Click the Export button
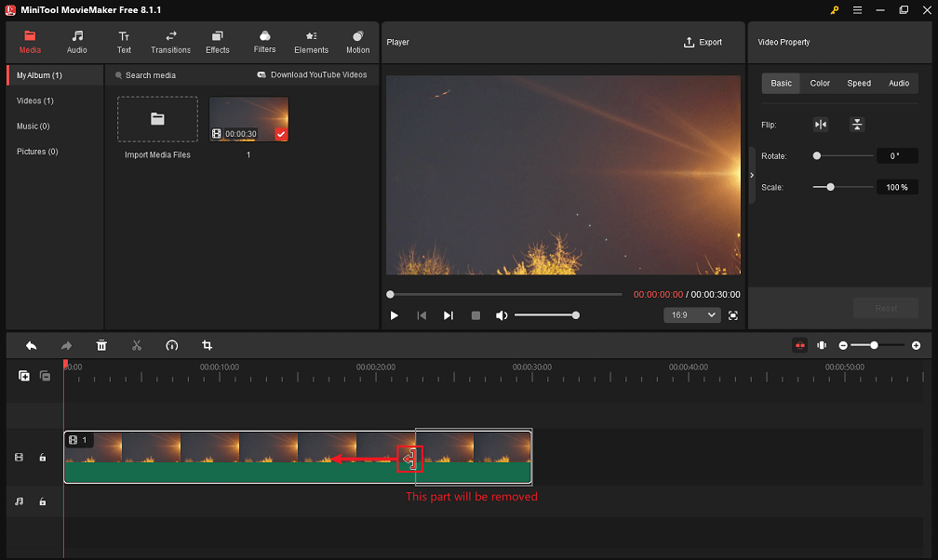 [x=703, y=43]
